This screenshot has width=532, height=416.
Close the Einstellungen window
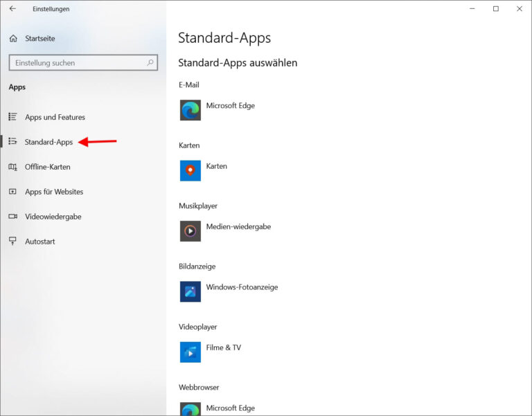pyautogui.click(x=519, y=9)
